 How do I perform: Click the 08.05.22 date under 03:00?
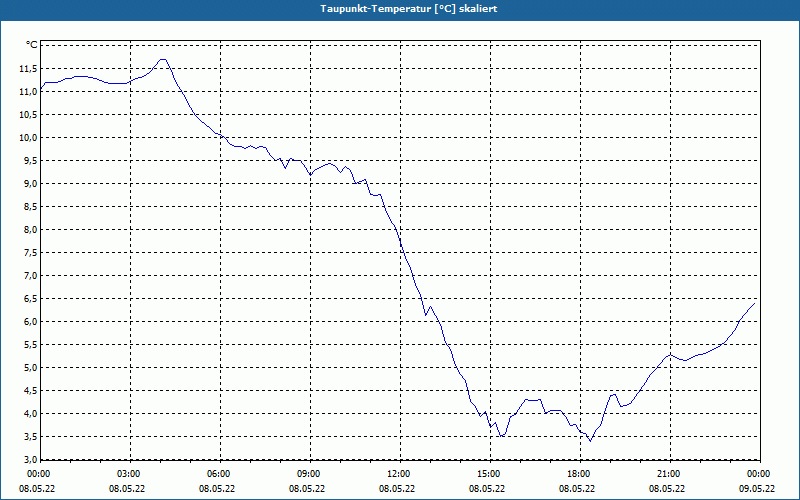click(128, 489)
